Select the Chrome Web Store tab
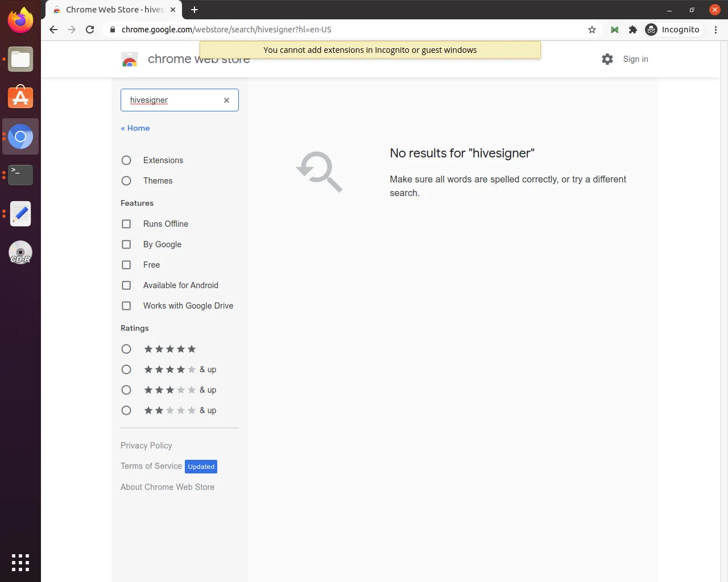 [114, 10]
